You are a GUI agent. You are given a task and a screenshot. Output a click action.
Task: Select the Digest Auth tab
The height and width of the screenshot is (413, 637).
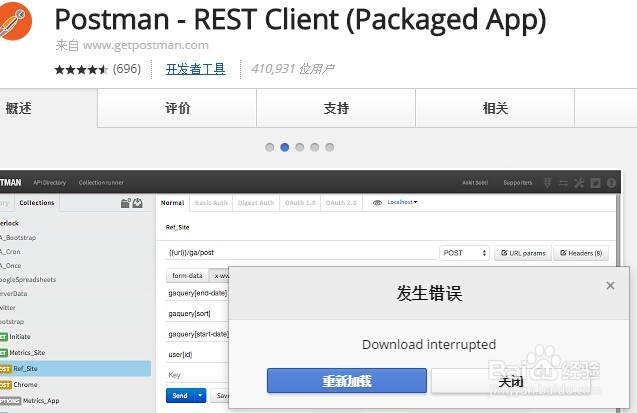[256, 203]
